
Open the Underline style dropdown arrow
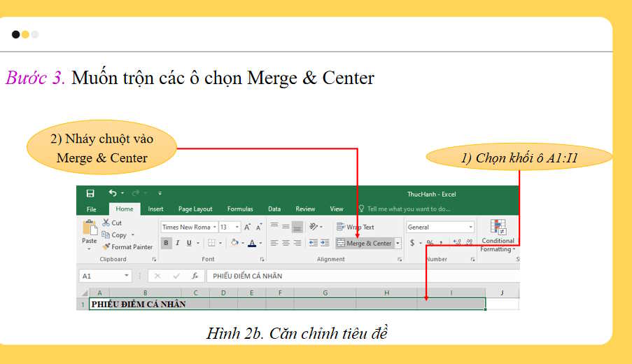[x=198, y=243]
